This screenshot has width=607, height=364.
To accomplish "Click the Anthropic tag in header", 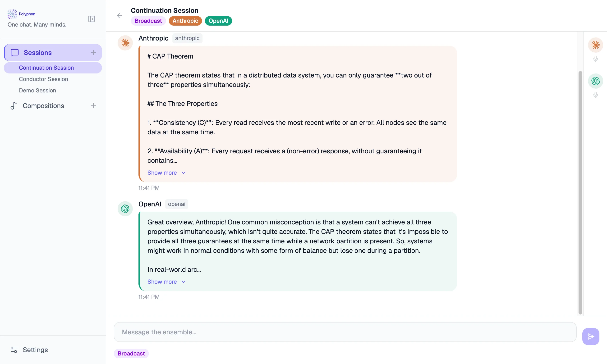I will click(185, 21).
